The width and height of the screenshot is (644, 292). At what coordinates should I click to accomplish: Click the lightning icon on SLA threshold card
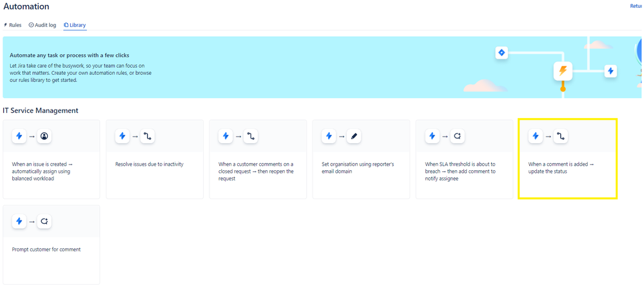[432, 136]
